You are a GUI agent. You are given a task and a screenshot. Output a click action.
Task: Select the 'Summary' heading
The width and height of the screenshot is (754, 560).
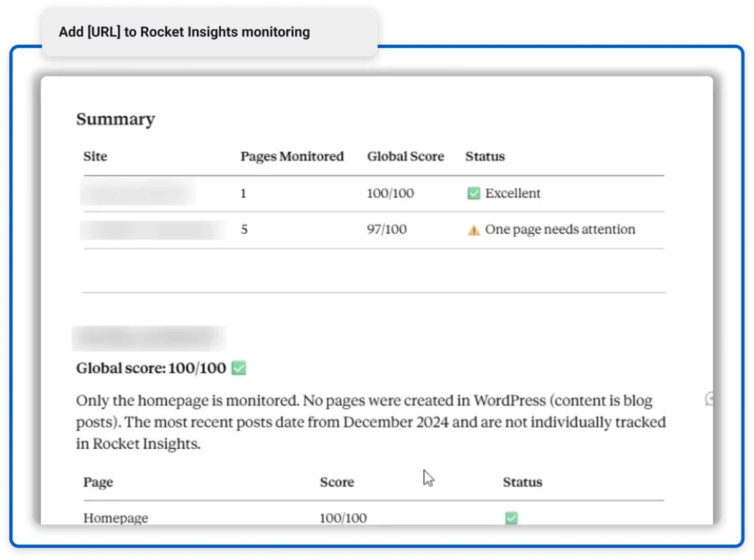pyautogui.click(x=115, y=119)
